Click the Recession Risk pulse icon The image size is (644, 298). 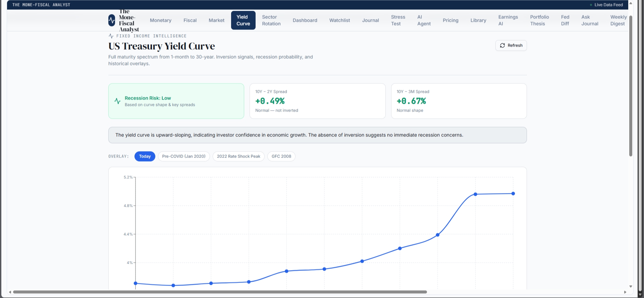117,101
